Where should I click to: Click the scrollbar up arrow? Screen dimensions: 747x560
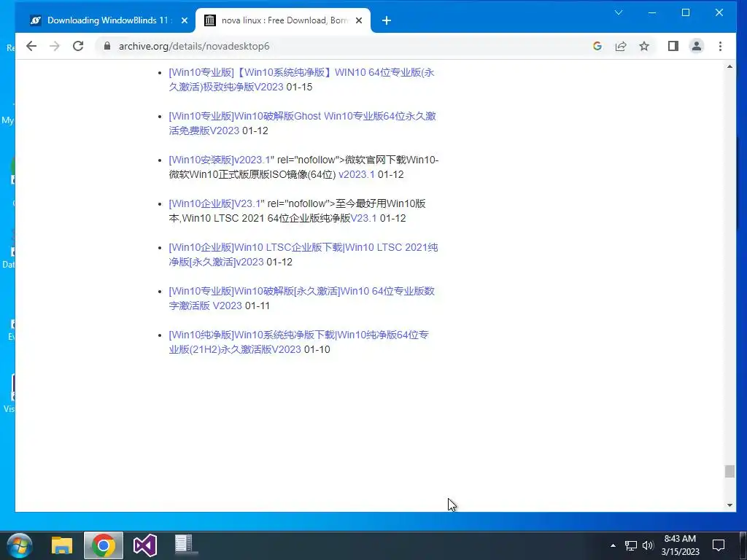[x=729, y=67]
